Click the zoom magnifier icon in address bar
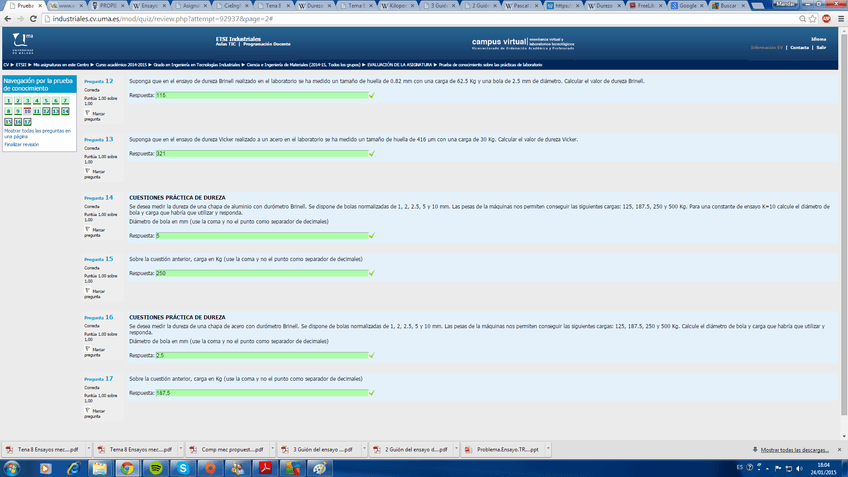The height and width of the screenshot is (477, 848). pos(803,18)
